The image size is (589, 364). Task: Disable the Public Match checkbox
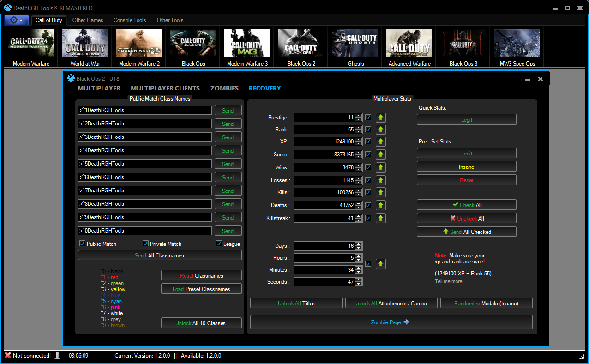point(83,244)
